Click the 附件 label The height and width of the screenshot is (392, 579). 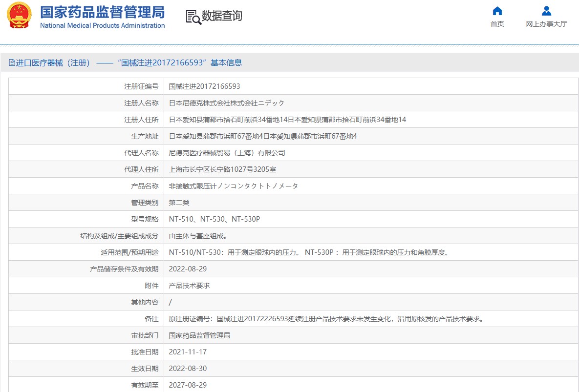tap(152, 286)
